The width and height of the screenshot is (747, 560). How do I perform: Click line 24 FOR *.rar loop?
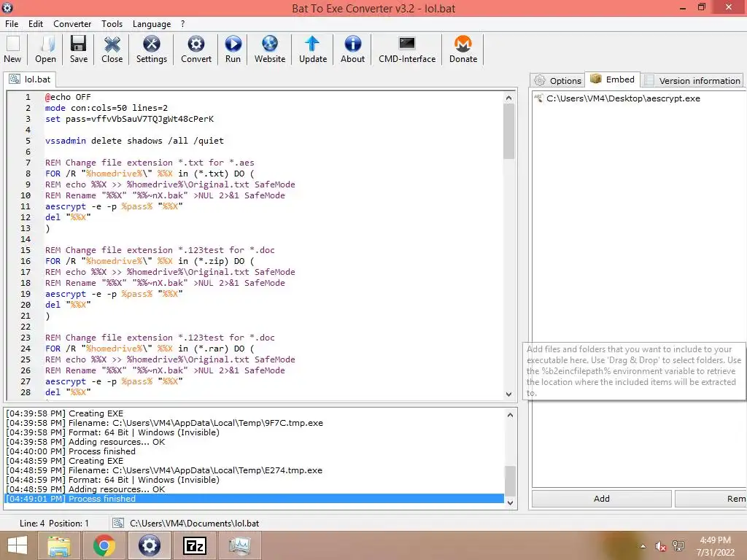point(150,349)
